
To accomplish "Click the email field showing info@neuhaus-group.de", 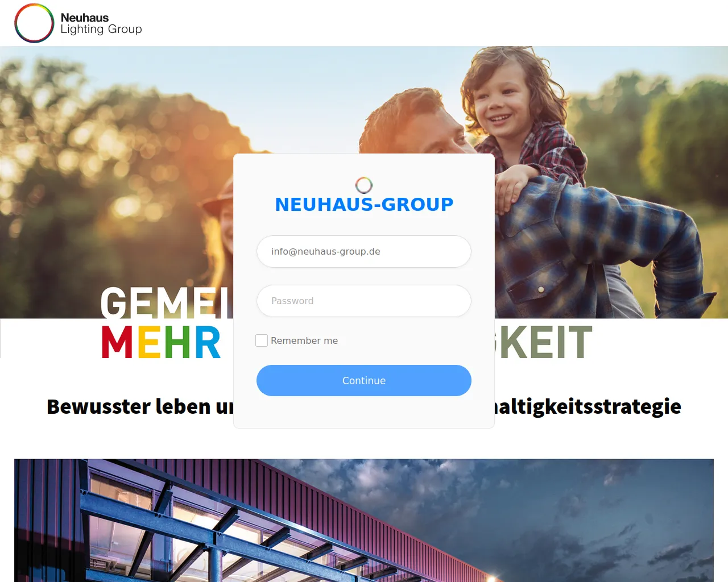I will 364,251.
